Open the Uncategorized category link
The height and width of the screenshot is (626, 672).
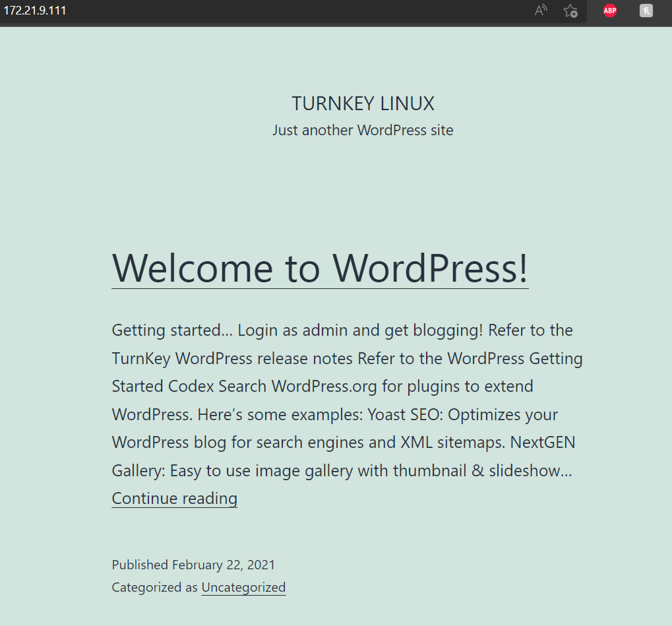pos(243,587)
